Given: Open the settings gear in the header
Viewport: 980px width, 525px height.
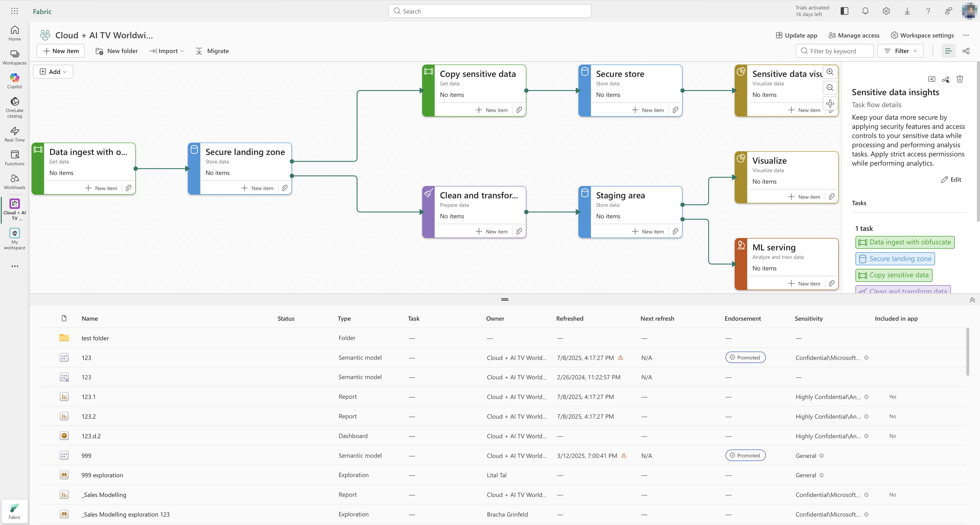Looking at the screenshot, I should [x=886, y=11].
